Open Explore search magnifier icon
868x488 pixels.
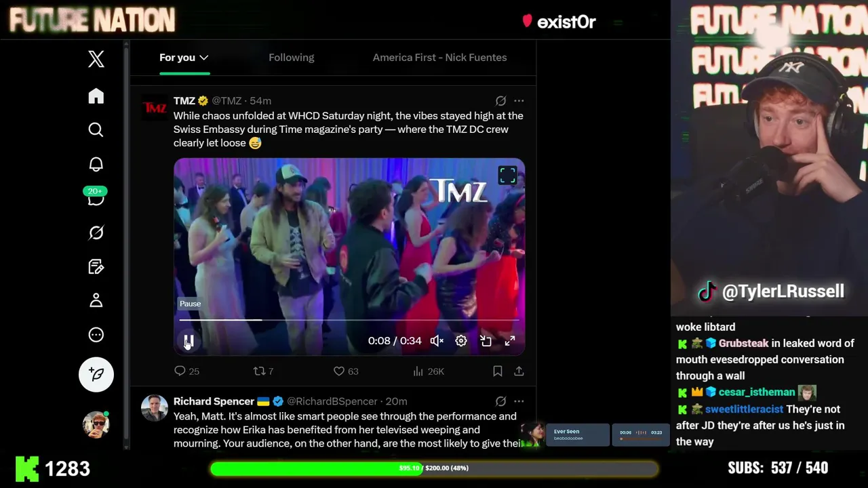pyautogui.click(x=96, y=129)
